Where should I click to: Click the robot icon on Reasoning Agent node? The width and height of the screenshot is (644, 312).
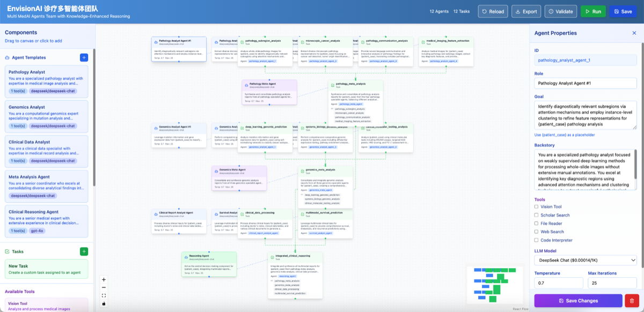coord(186,256)
